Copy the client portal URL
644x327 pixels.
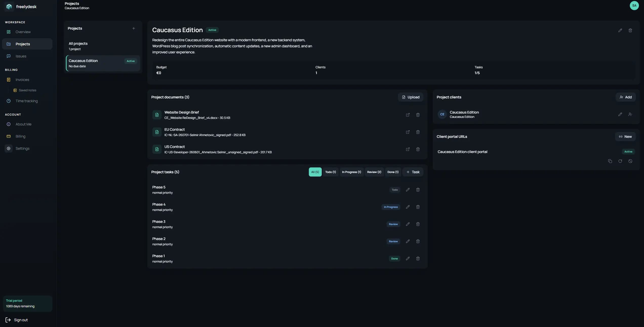610,161
